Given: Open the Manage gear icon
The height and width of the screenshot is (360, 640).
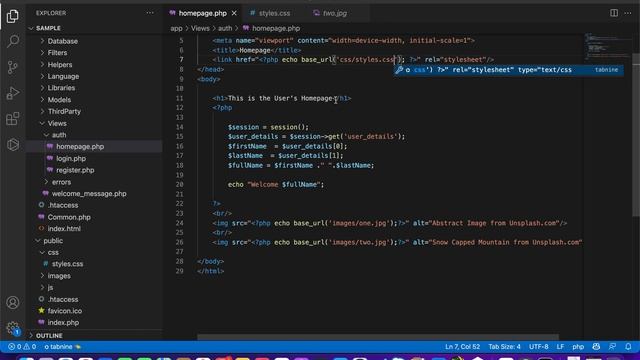Looking at the screenshot, I should (13, 328).
